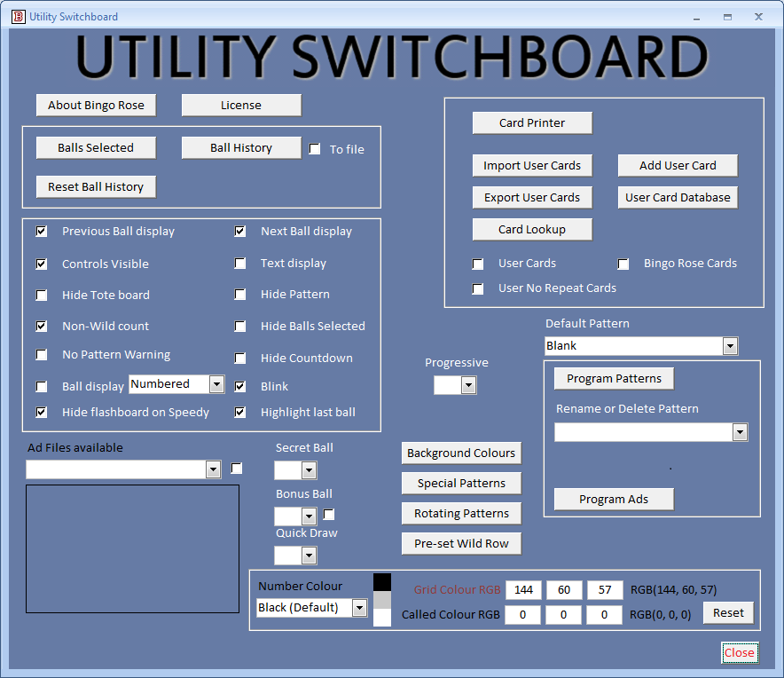Show Balls Selected
This screenshot has height=678, width=784.
pyautogui.click(x=96, y=147)
